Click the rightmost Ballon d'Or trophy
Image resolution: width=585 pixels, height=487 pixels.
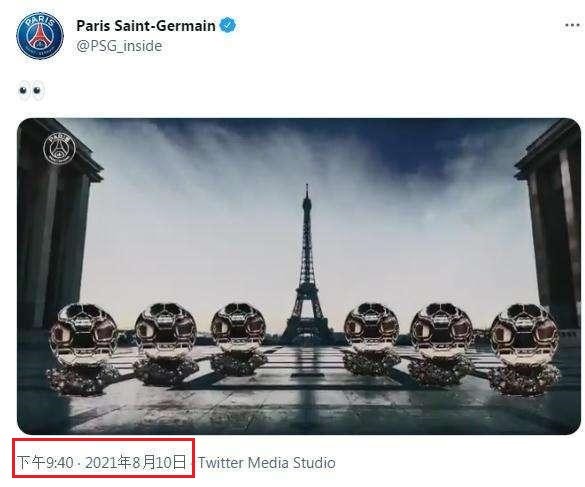524,349
